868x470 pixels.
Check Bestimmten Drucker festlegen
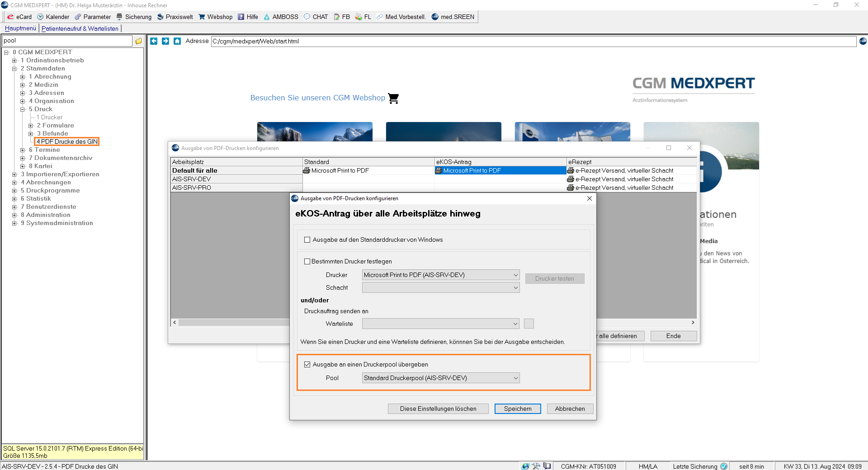tap(307, 261)
